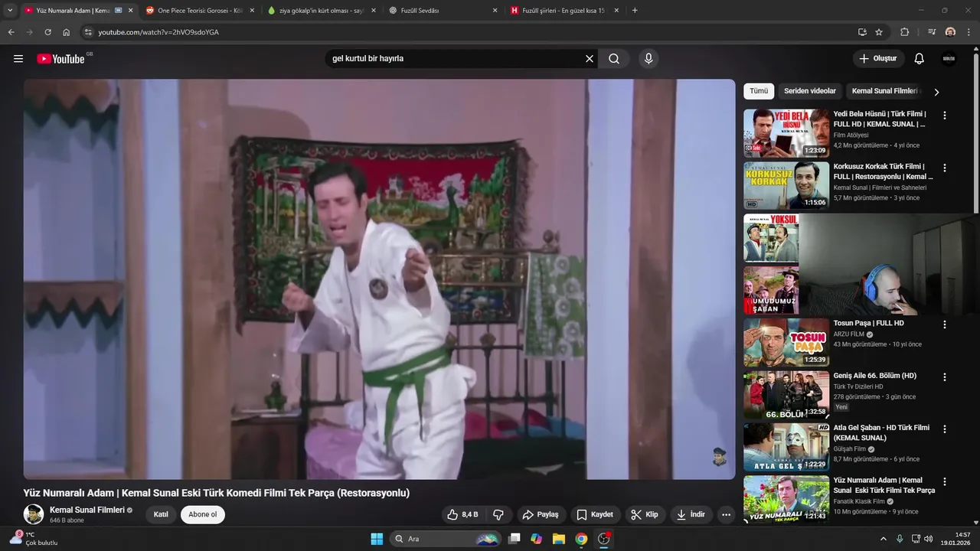The image size is (980, 551).
Task: Open the account avatar menu
Action: coord(949,59)
